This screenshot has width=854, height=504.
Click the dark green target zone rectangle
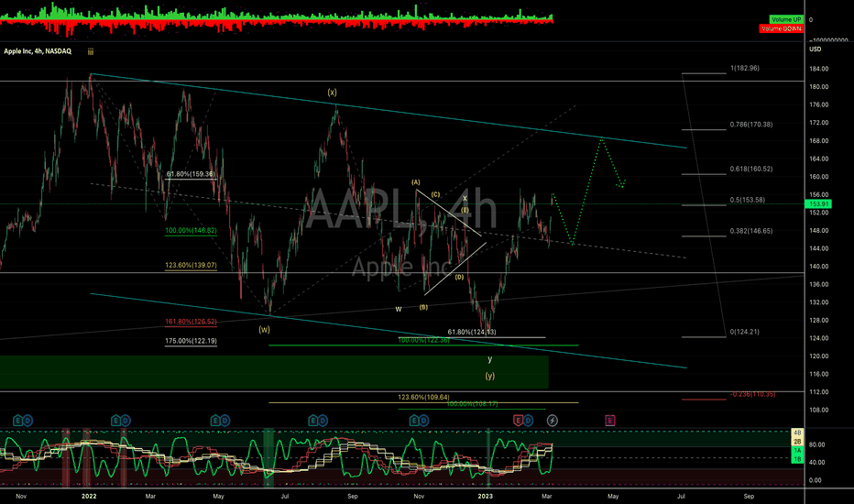274,372
